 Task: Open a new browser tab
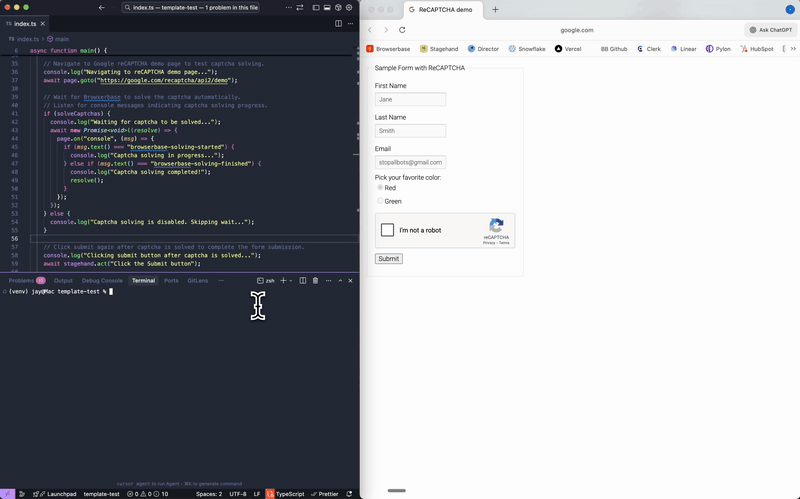[495, 9]
